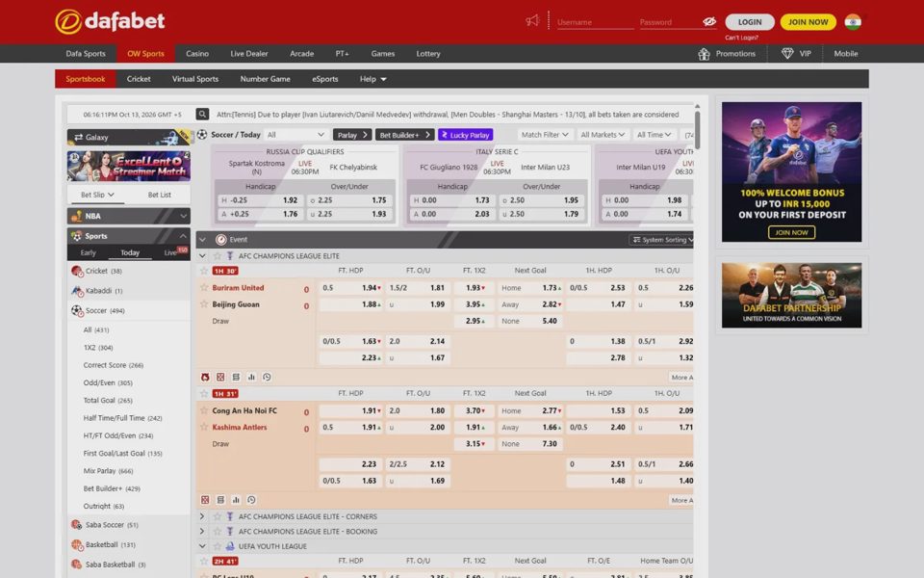Viewport: 924px width, 578px height.
Task: Open the All Markets dropdown
Action: (x=603, y=135)
